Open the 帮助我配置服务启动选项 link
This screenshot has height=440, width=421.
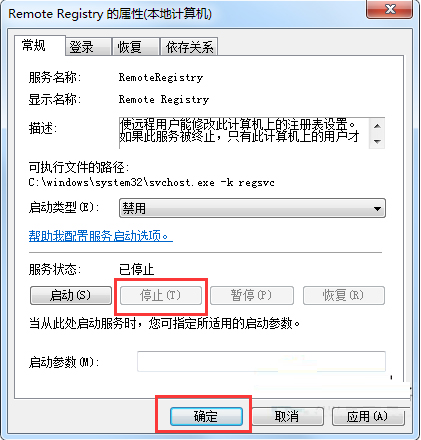[101, 236]
